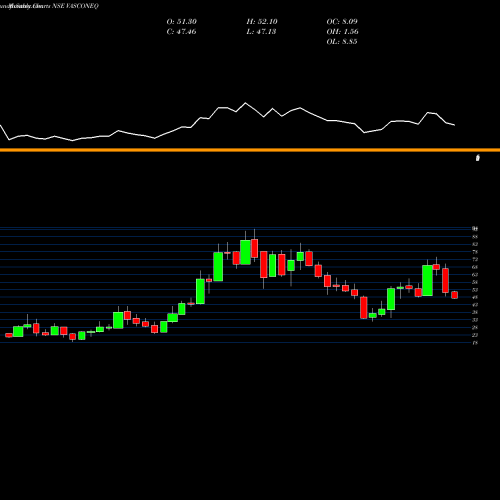Click the 23 price axis label

coord(475,335)
